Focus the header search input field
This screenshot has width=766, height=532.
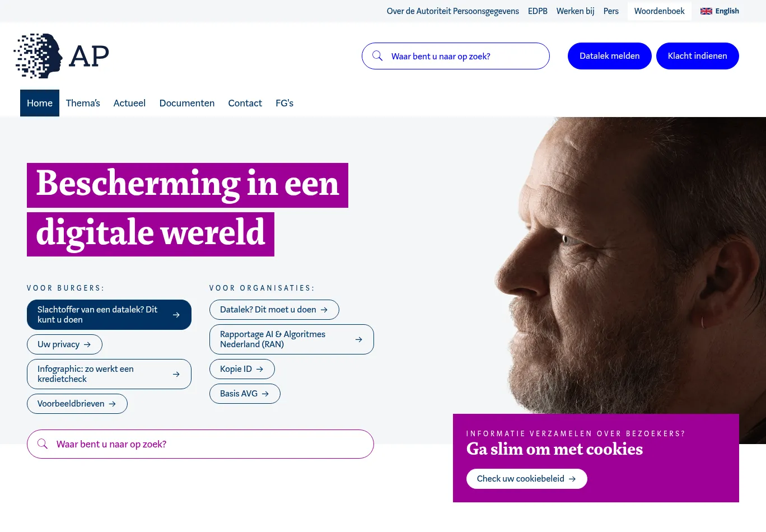click(465, 56)
